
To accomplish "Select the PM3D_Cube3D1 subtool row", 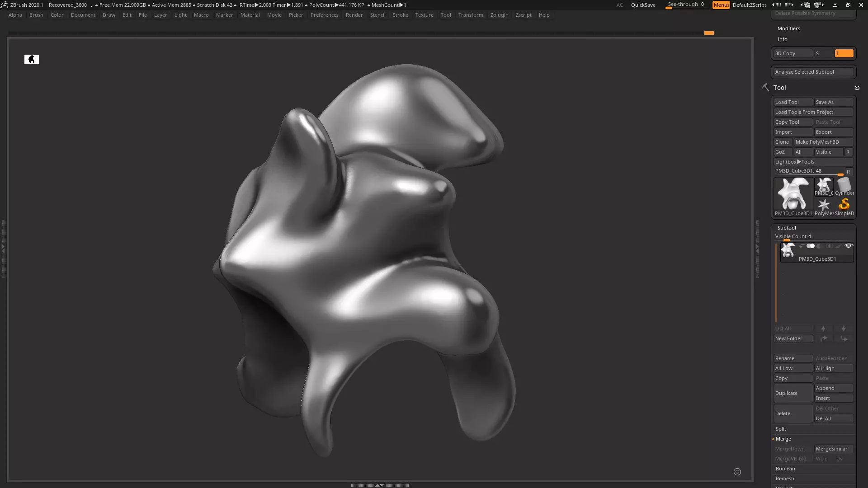I will (817, 252).
